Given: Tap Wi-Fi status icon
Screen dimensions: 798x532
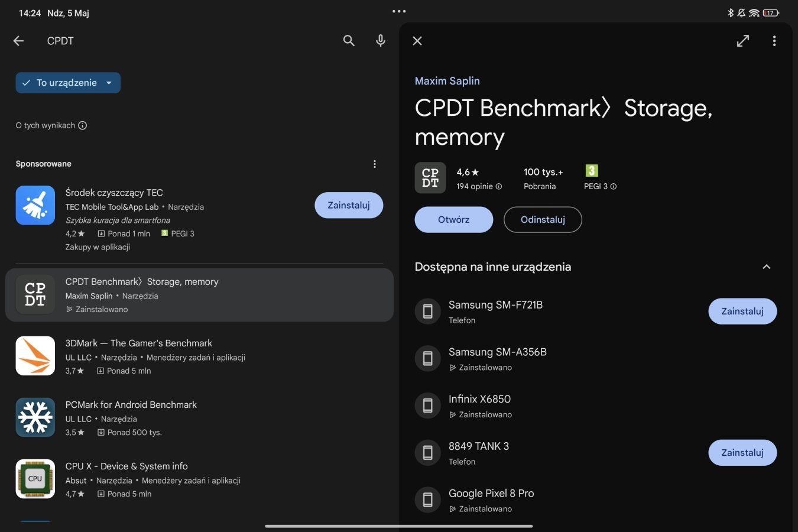Looking at the screenshot, I should tap(754, 13).
